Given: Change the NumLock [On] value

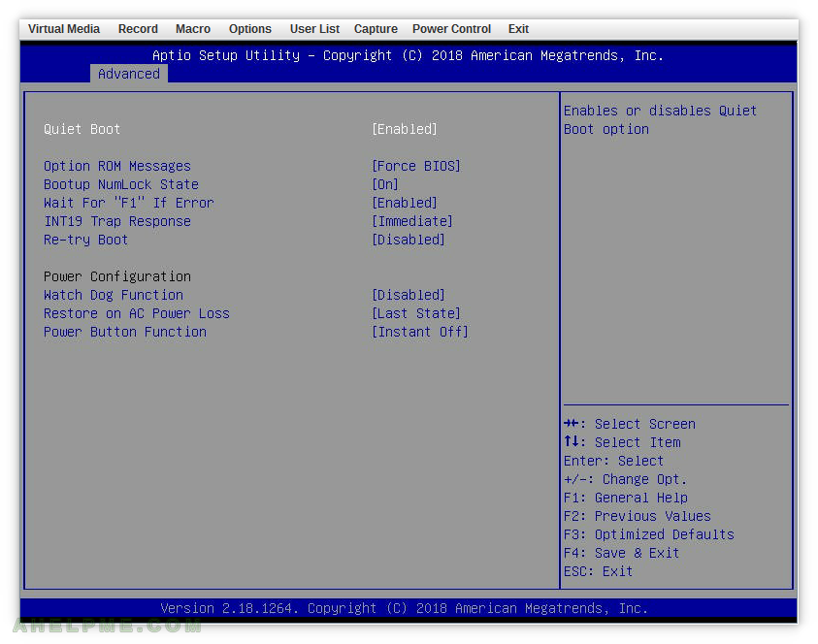Looking at the screenshot, I should pos(385,184).
